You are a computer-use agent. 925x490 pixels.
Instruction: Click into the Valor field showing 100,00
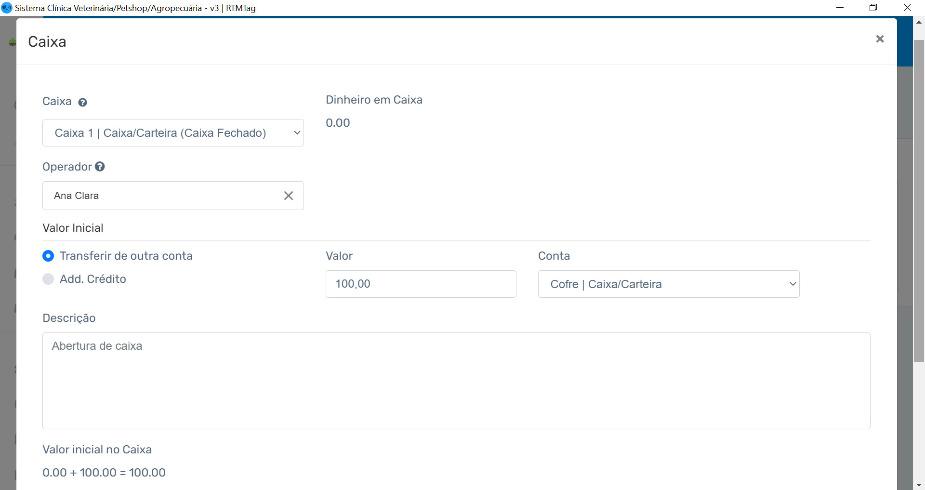[x=420, y=284]
